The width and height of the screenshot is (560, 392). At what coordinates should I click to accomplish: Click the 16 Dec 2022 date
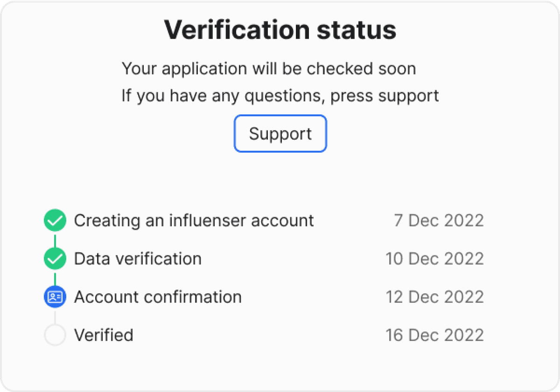click(x=434, y=335)
